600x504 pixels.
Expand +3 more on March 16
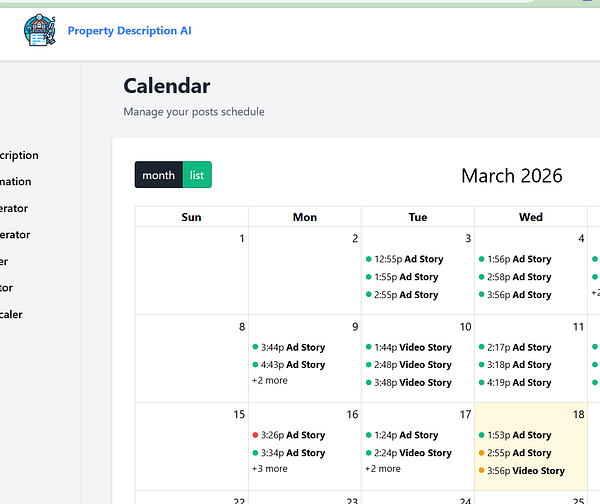(270, 468)
